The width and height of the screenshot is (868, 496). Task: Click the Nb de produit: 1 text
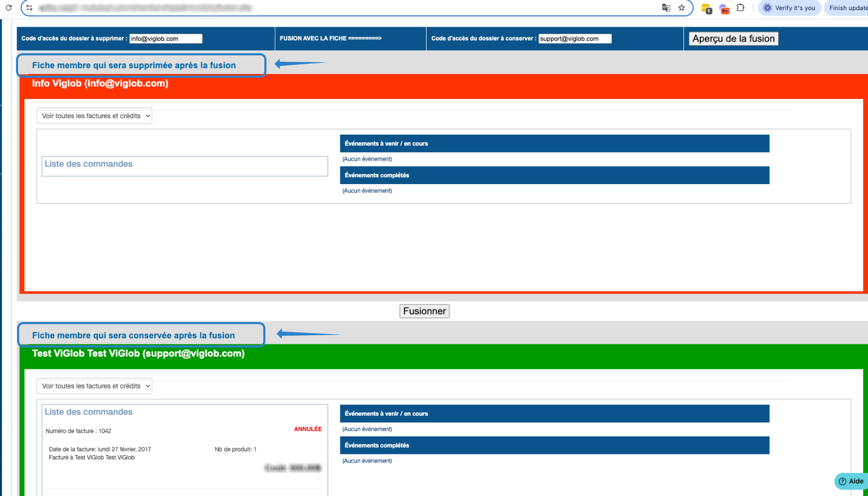[236, 450]
